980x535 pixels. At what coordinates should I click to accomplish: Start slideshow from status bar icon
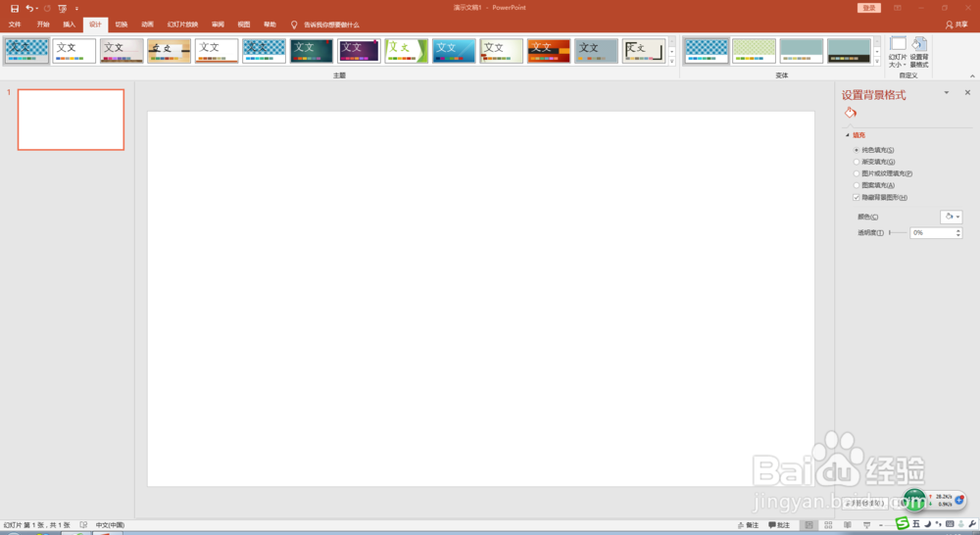pyautogui.click(x=867, y=525)
